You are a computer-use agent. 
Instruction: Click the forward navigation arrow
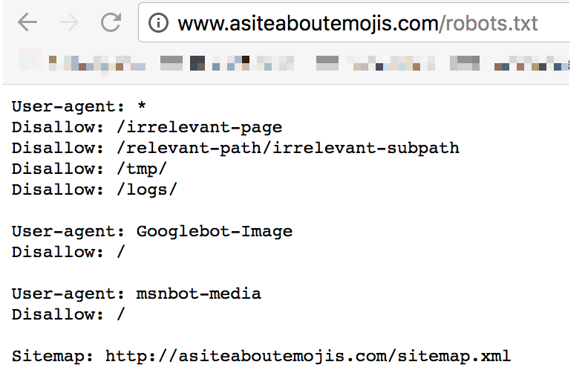(69, 23)
